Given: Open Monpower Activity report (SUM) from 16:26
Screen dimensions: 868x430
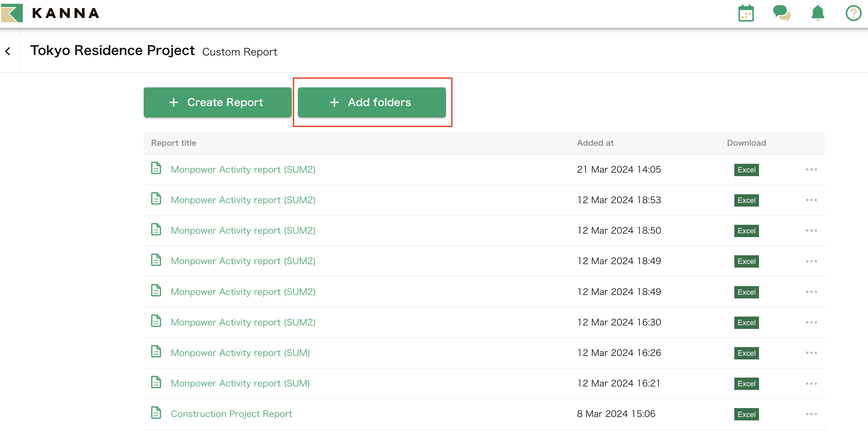Looking at the screenshot, I should [240, 353].
